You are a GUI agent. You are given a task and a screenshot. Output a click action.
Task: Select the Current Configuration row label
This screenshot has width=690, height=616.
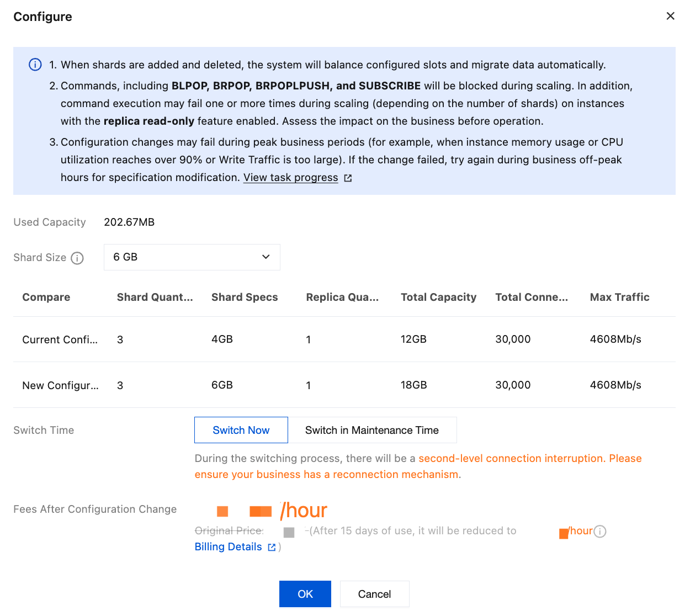(x=60, y=339)
